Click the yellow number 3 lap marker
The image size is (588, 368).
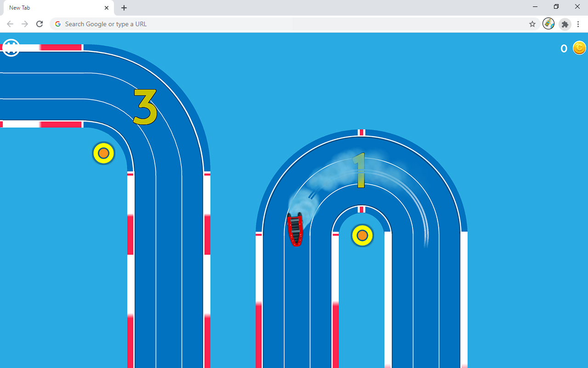point(143,107)
